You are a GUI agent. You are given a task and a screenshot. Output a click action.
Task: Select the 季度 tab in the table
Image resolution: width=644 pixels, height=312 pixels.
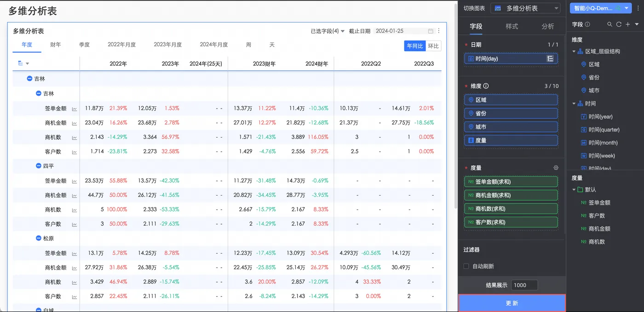[x=84, y=45]
